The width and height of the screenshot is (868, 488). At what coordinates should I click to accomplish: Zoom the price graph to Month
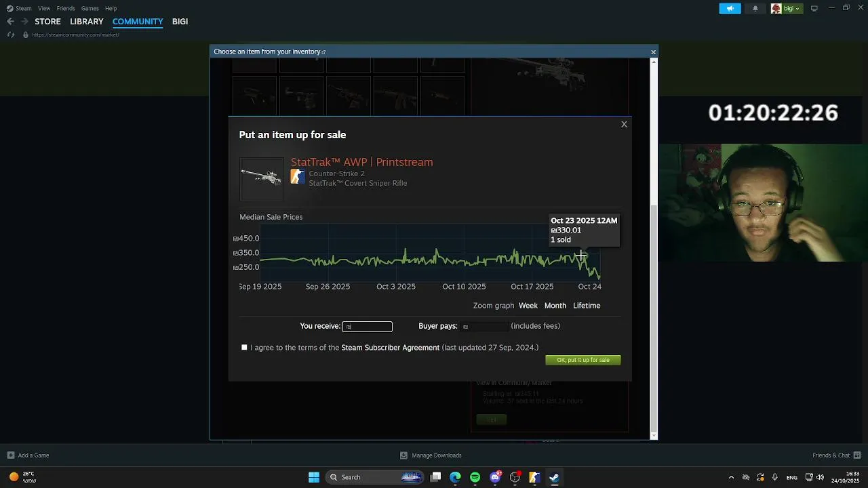(555, 306)
